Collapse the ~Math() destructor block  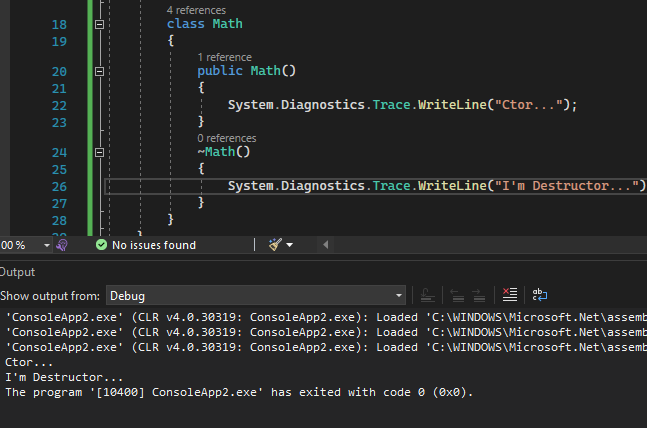[99, 152]
